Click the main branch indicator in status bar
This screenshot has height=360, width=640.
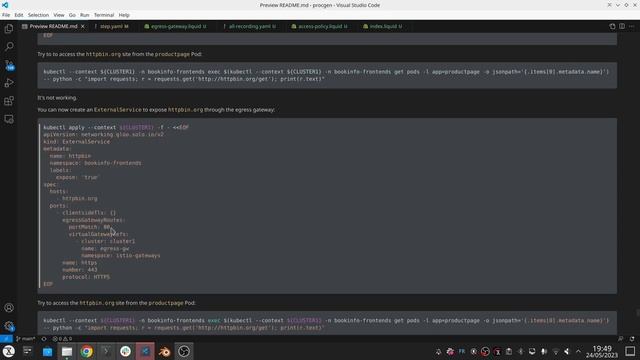26,339
